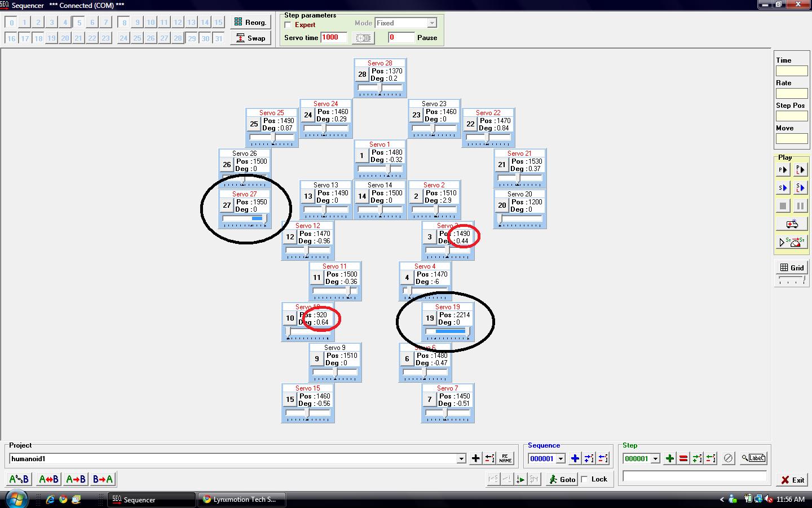Click the ambulance emergency stop icon
812x508 pixels.
tap(792, 224)
